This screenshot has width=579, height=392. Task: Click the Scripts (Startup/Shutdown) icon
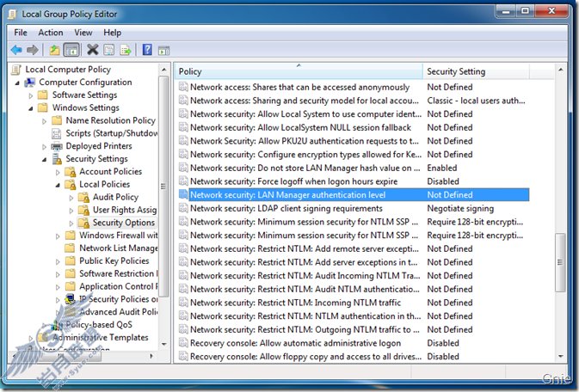[x=57, y=133]
